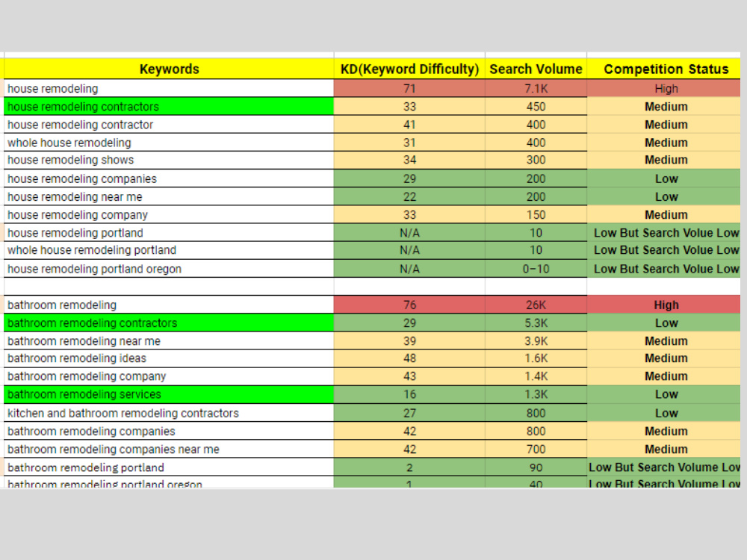
Task: Select 'house remodeling contractors' green cell
Action: [x=169, y=107]
